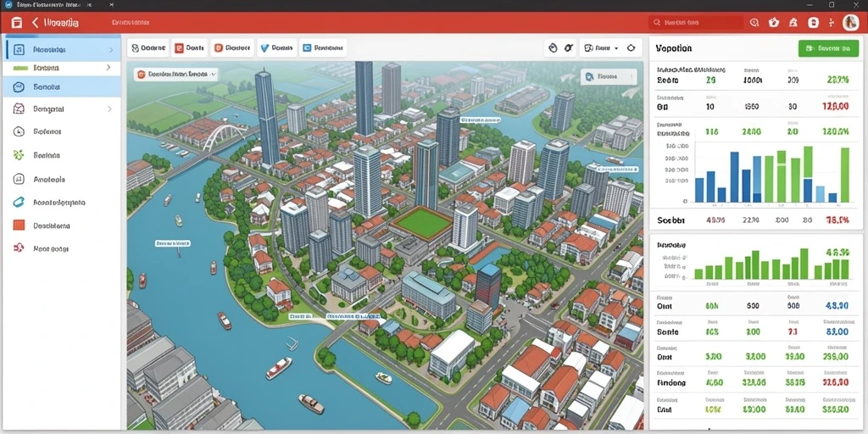Click the blue globe icon in the map's upper-right chip

pos(590,76)
